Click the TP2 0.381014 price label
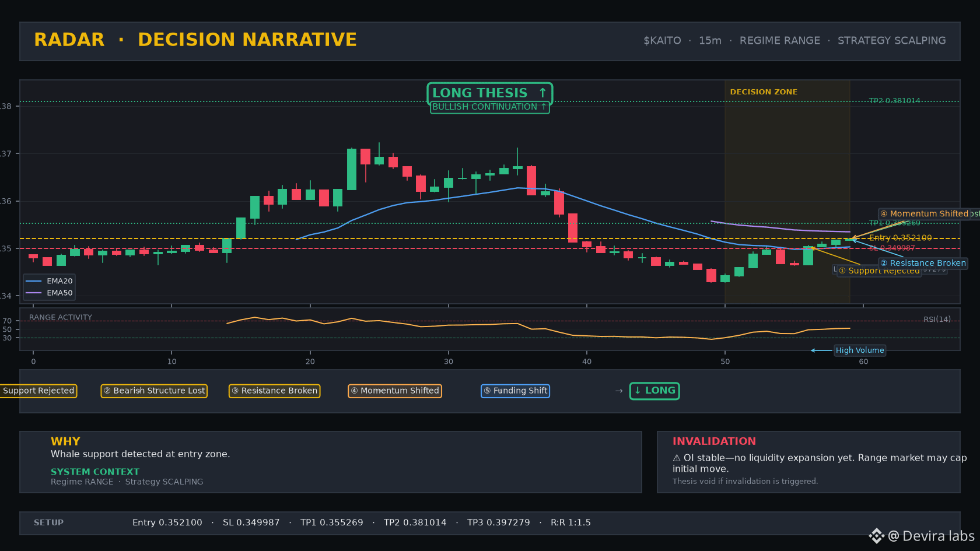980x551 pixels. [894, 101]
